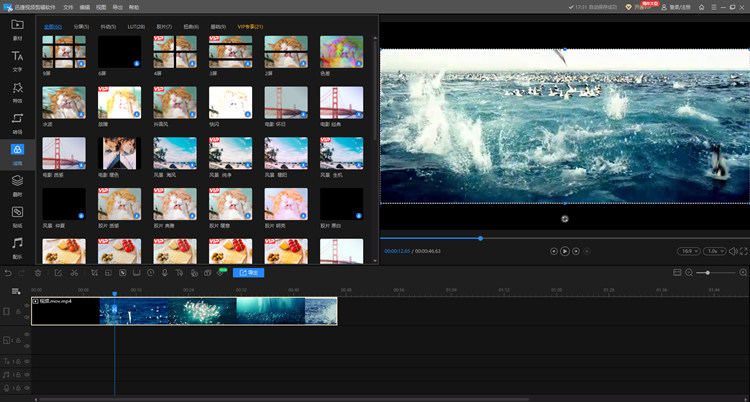Hide the music track with eye icon
The image size is (750, 402).
click(27, 375)
